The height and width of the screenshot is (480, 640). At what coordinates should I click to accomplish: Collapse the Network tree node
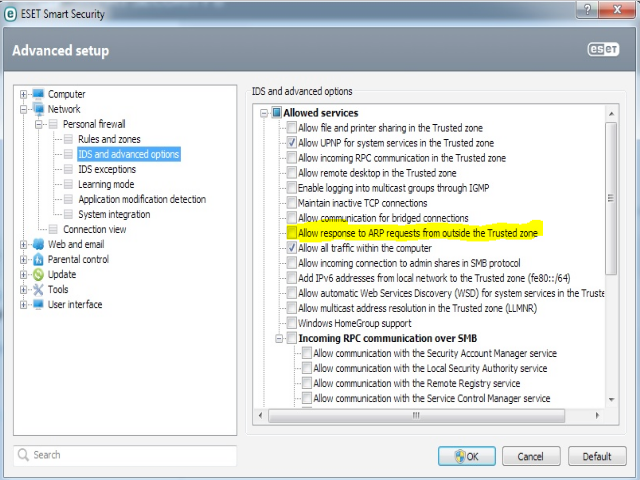[x=23, y=109]
